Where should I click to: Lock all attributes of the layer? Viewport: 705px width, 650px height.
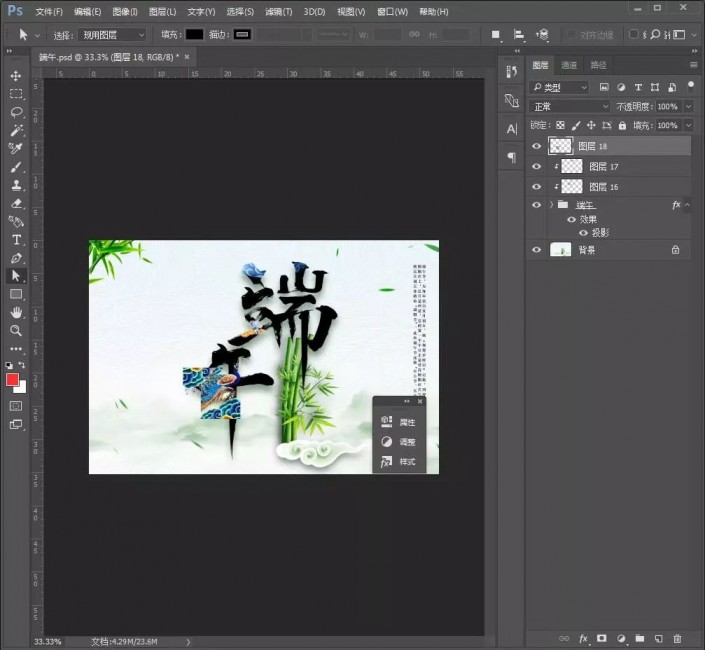[x=622, y=125]
